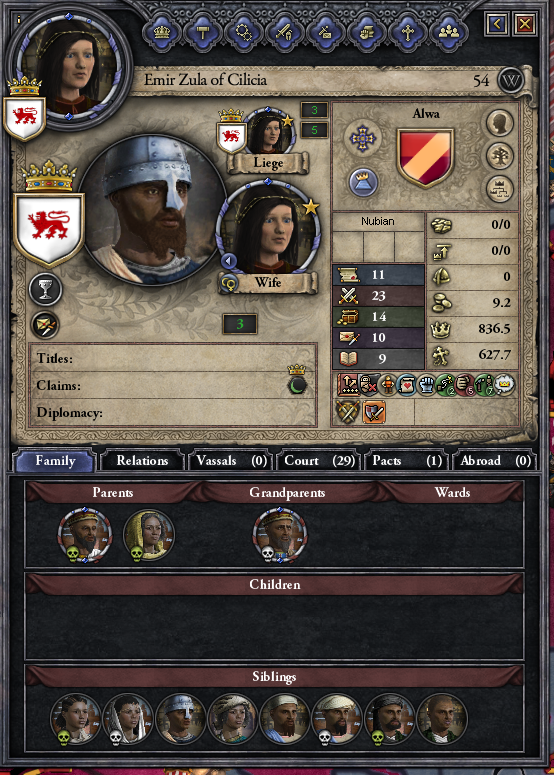Go back with the left arrow button
This screenshot has width=554, height=775.
(x=497, y=23)
